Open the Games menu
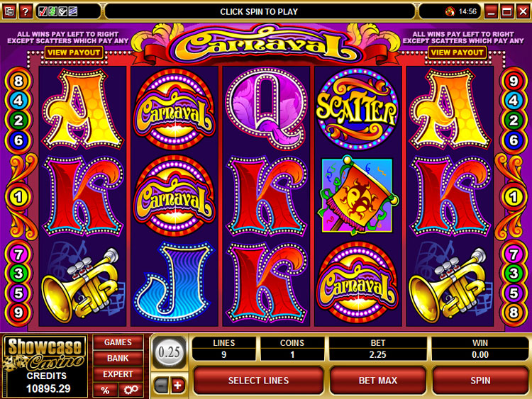The width and height of the screenshot is (532, 399). click(118, 342)
